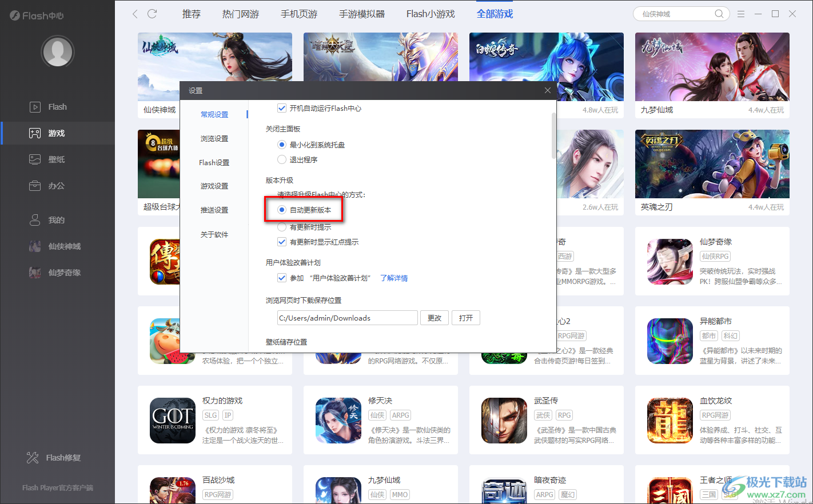Click the 仙侠RPG tag under 仙梦奇缘
This screenshot has width=813, height=504.
716,257
